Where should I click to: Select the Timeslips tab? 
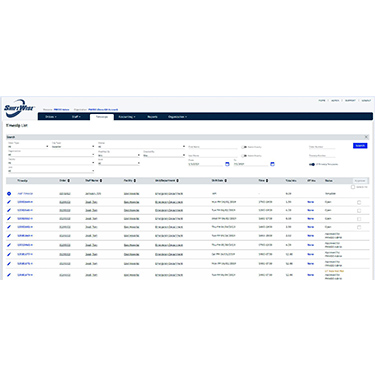(x=102, y=117)
